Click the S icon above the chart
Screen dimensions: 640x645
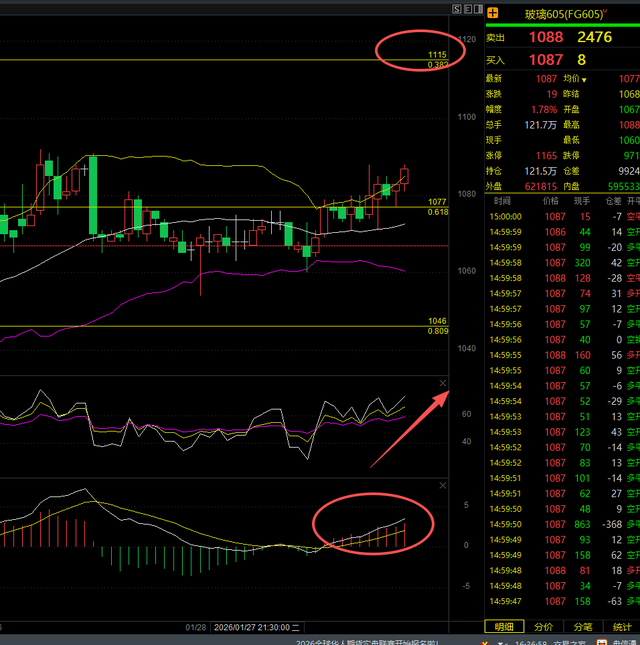click(457, 9)
